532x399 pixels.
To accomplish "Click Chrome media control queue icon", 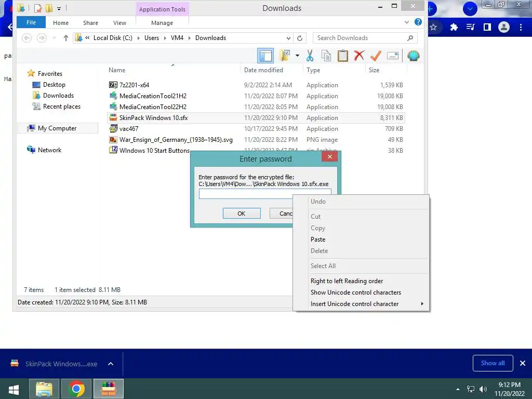I will 471,27.
